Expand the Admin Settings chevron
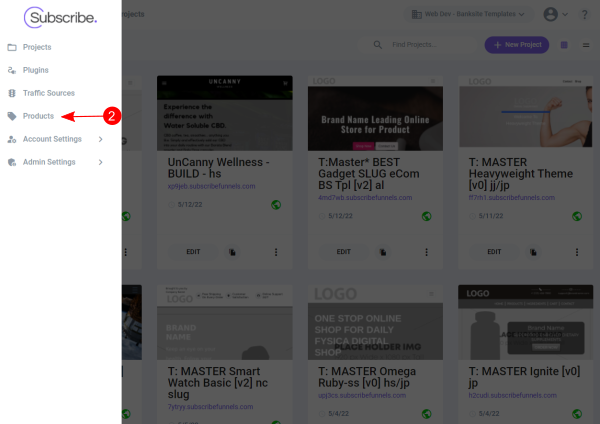600x424 pixels. pyautogui.click(x=101, y=162)
